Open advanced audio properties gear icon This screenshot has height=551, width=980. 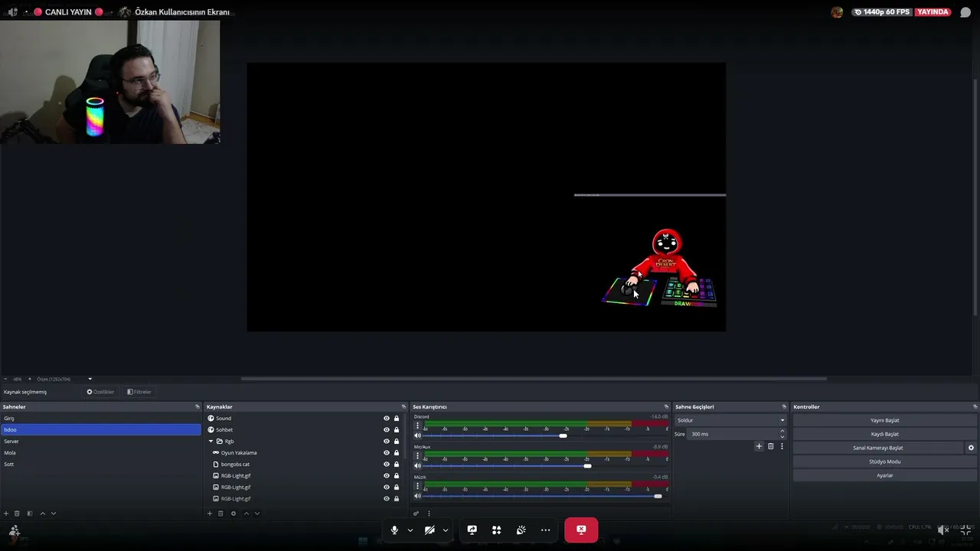tap(416, 514)
